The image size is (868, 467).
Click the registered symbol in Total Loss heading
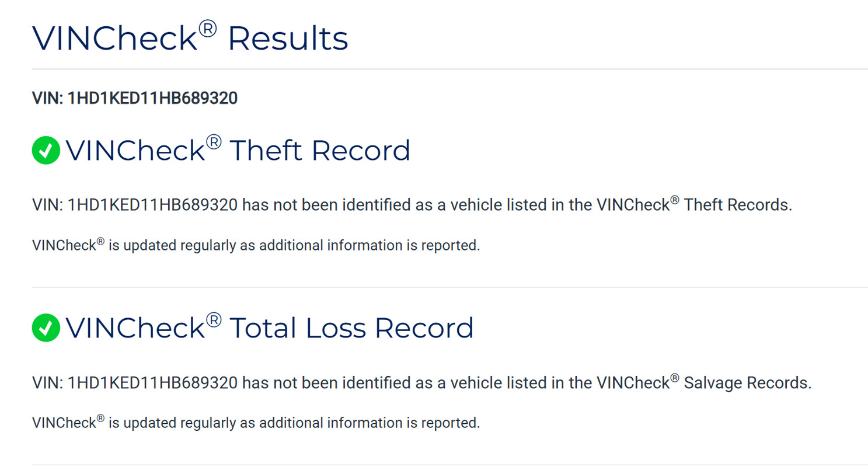214,319
